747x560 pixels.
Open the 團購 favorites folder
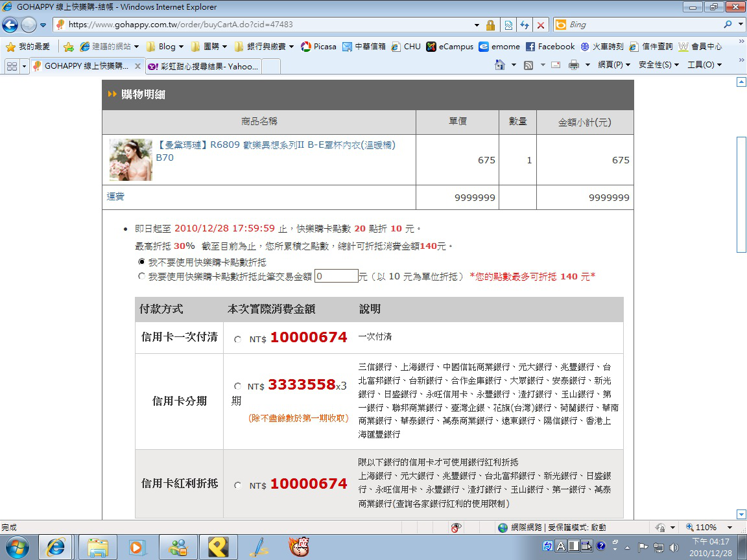click(209, 46)
